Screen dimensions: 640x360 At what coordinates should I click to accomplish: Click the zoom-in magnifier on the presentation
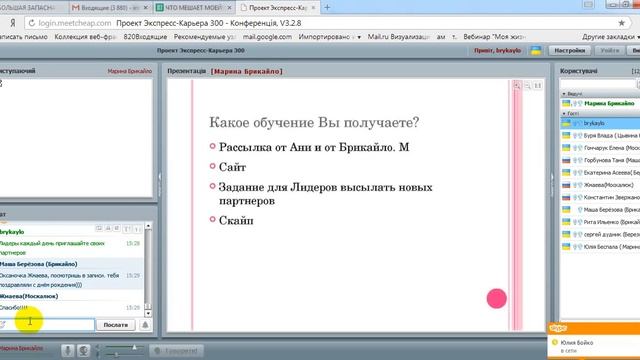tap(517, 85)
